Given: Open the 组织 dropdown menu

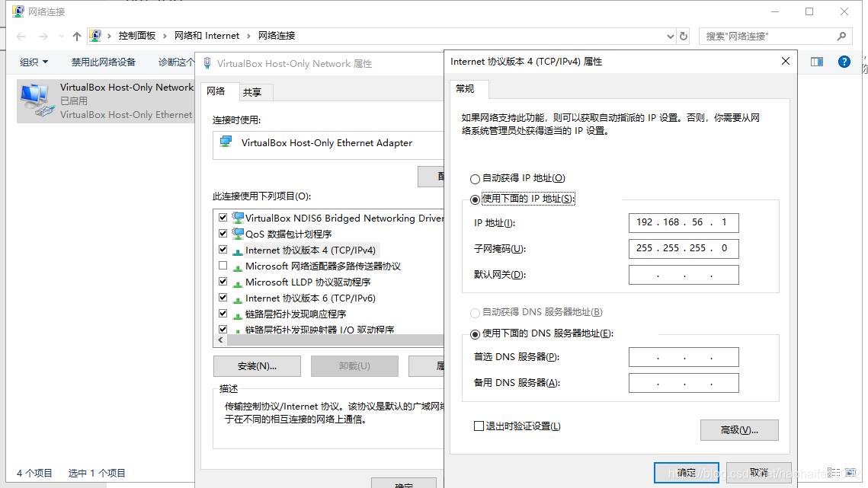Looking at the screenshot, I should [34, 62].
